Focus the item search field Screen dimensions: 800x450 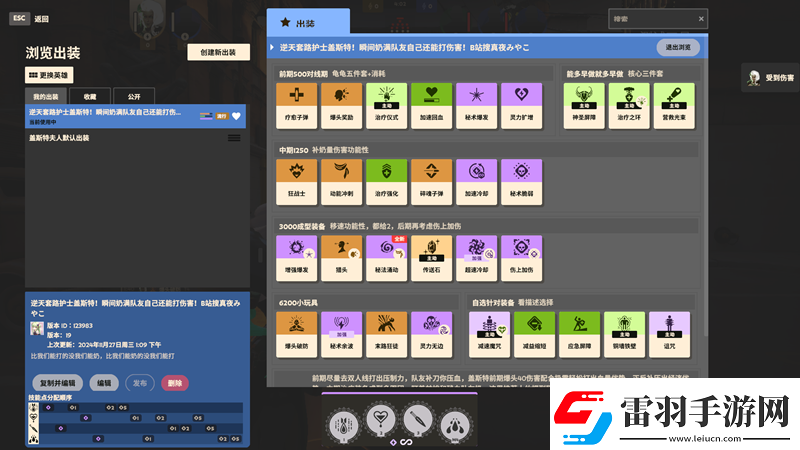pos(652,19)
